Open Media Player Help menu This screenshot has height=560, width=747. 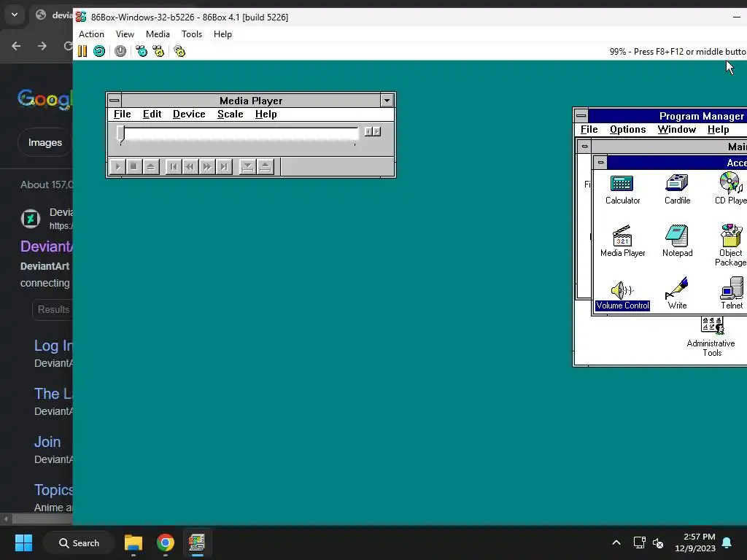tap(266, 114)
